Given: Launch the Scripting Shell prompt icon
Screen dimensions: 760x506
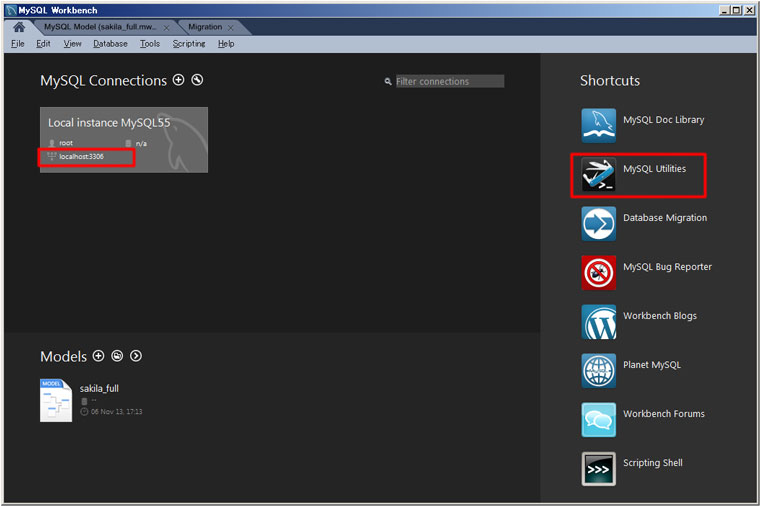Looking at the screenshot, I should pos(599,469).
